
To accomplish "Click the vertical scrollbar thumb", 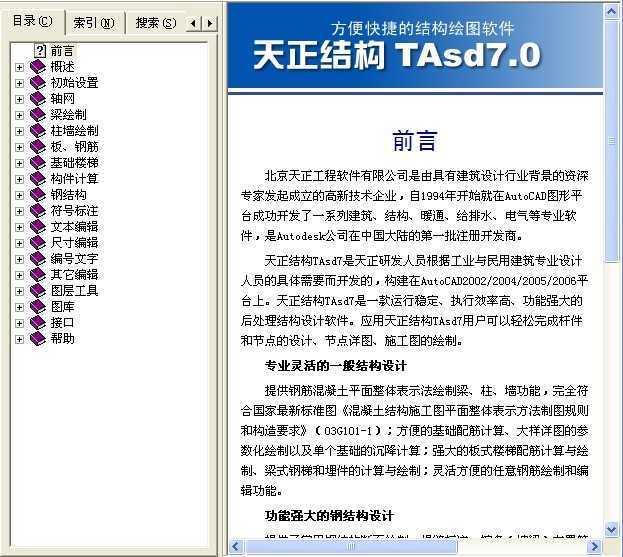I will pyautogui.click(x=611, y=141).
